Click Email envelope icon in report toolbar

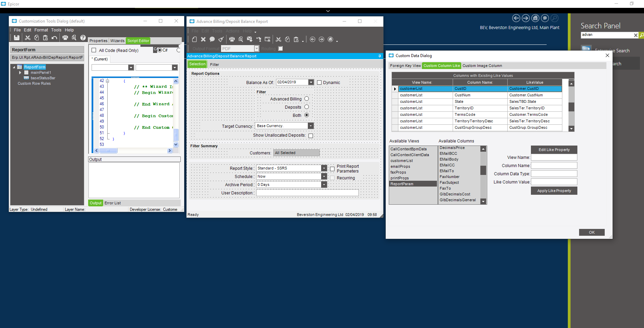[x=250, y=39]
